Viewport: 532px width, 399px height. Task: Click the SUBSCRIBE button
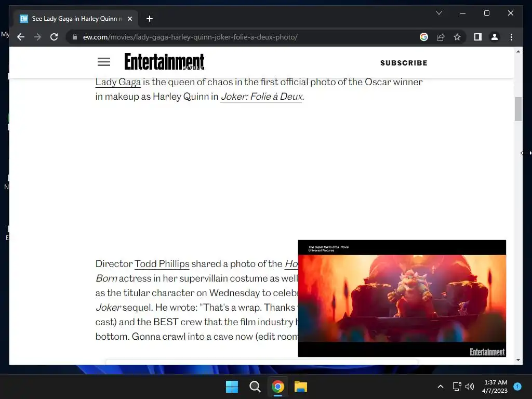pos(404,63)
